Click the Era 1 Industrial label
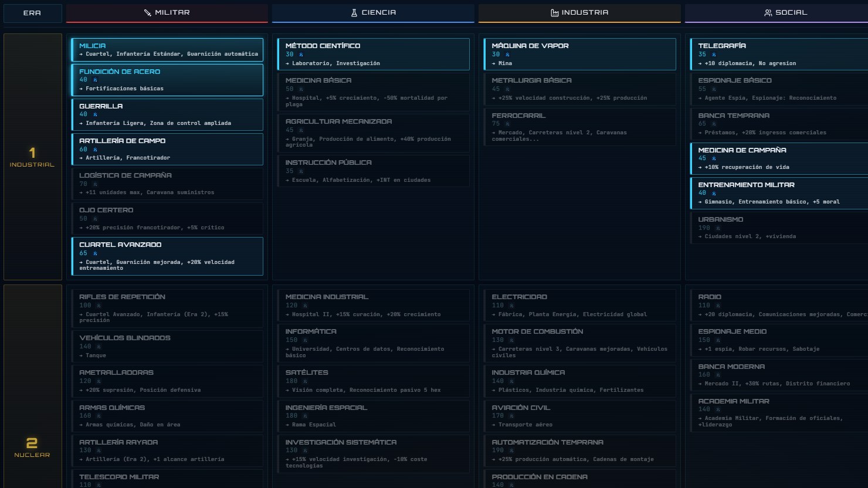The width and height of the screenshot is (868, 488). (32, 157)
